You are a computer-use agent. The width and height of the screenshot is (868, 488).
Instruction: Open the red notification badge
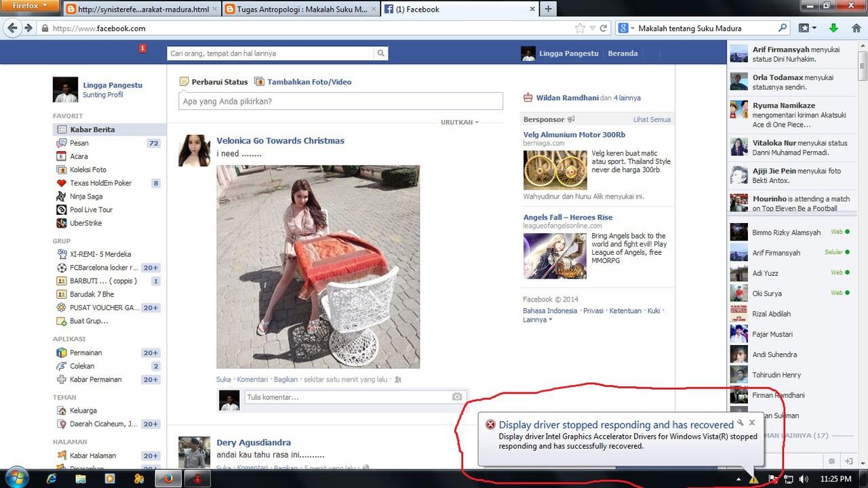[x=142, y=48]
